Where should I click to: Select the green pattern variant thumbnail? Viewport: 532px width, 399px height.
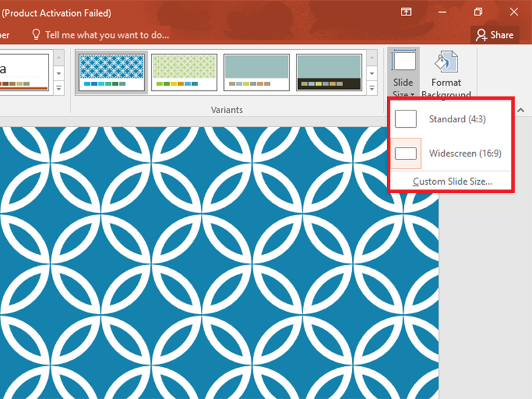(184, 72)
